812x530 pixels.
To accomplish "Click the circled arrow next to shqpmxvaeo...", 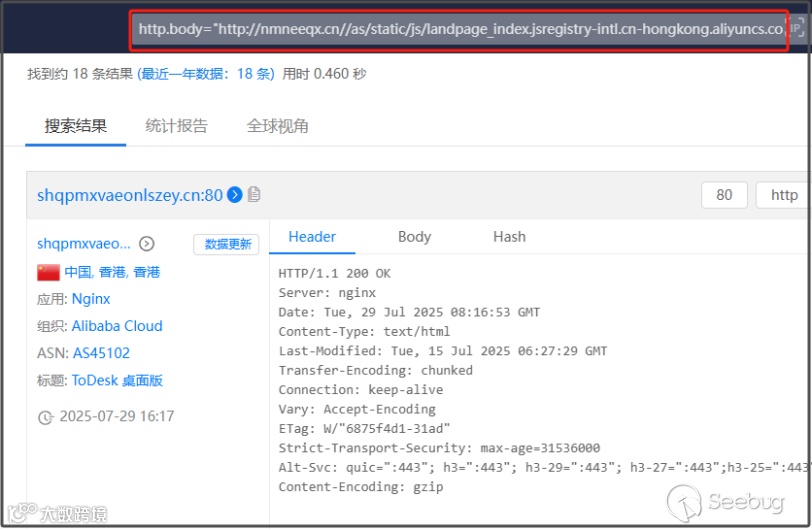I will (x=147, y=243).
